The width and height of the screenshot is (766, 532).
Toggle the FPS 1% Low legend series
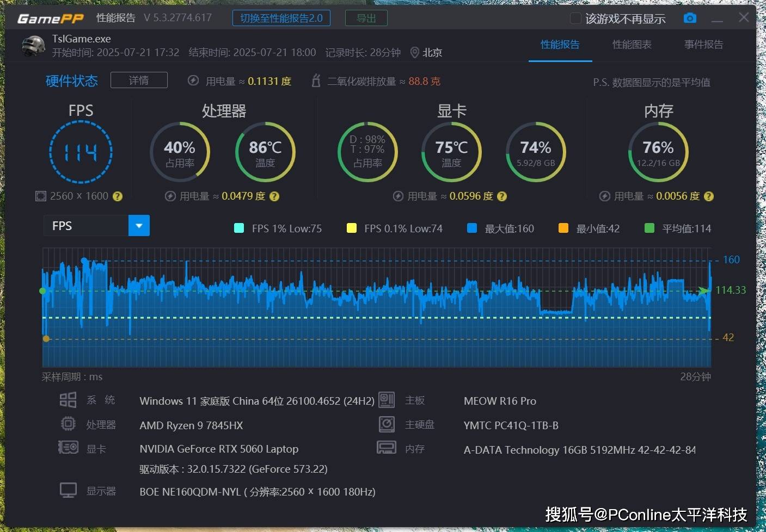(239, 228)
